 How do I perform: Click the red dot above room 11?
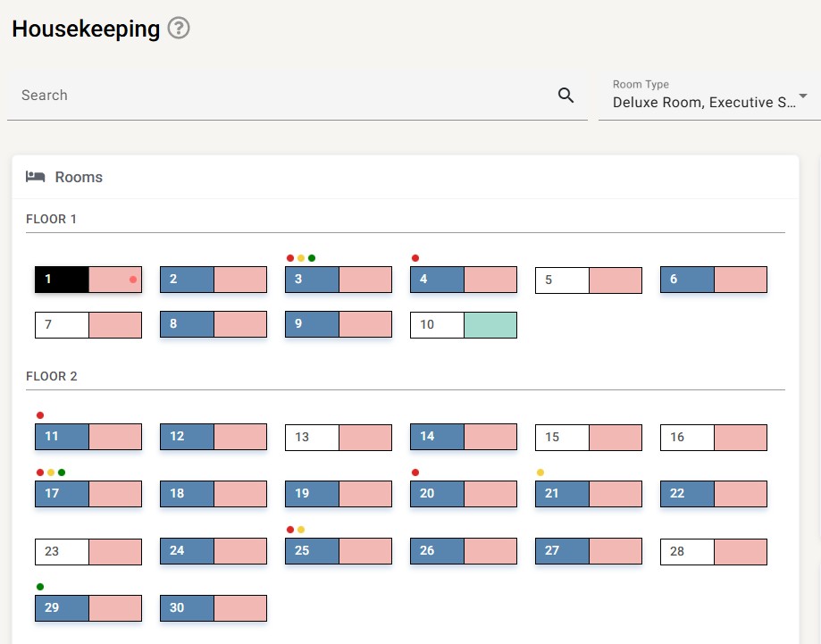(x=40, y=415)
